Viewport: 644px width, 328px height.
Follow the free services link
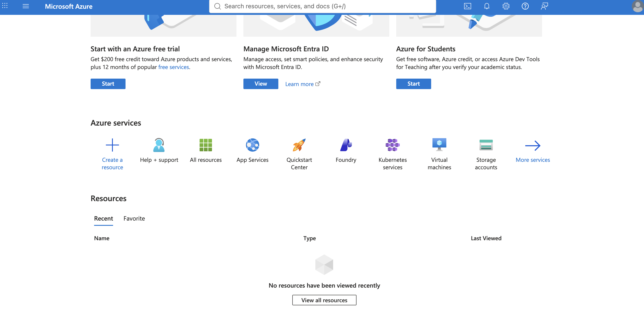pos(174,67)
